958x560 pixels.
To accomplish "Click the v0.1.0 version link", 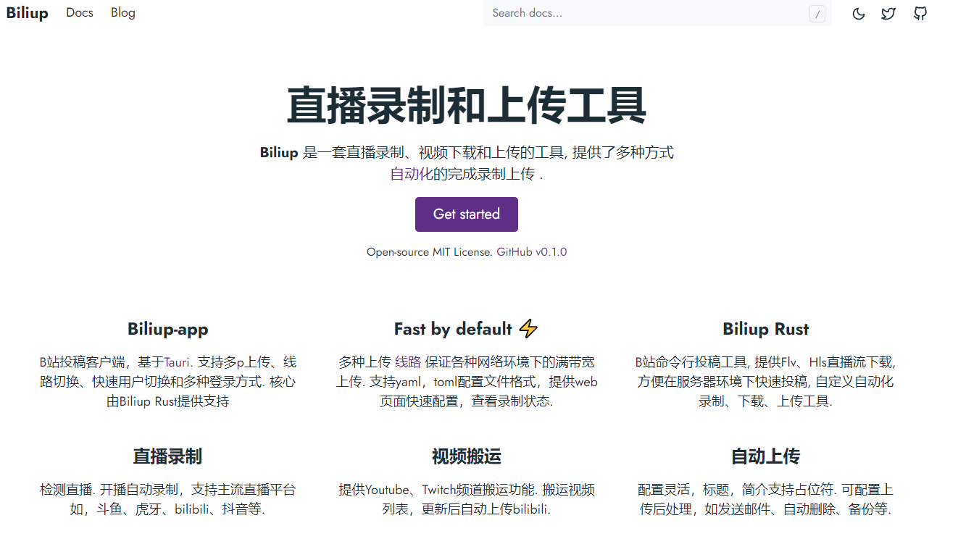I will click(551, 252).
